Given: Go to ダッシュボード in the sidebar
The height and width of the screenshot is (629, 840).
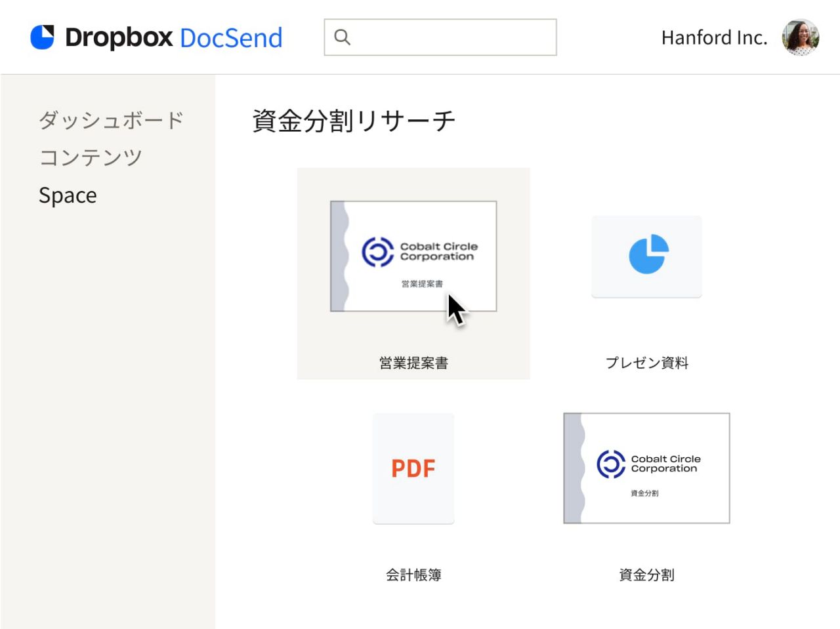Looking at the screenshot, I should coord(111,120).
